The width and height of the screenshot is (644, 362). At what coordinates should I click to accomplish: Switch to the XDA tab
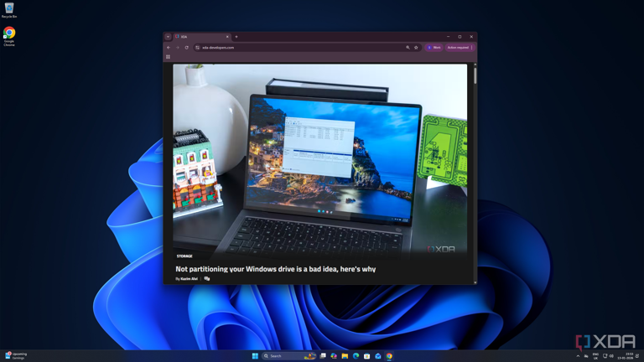[201, 37]
